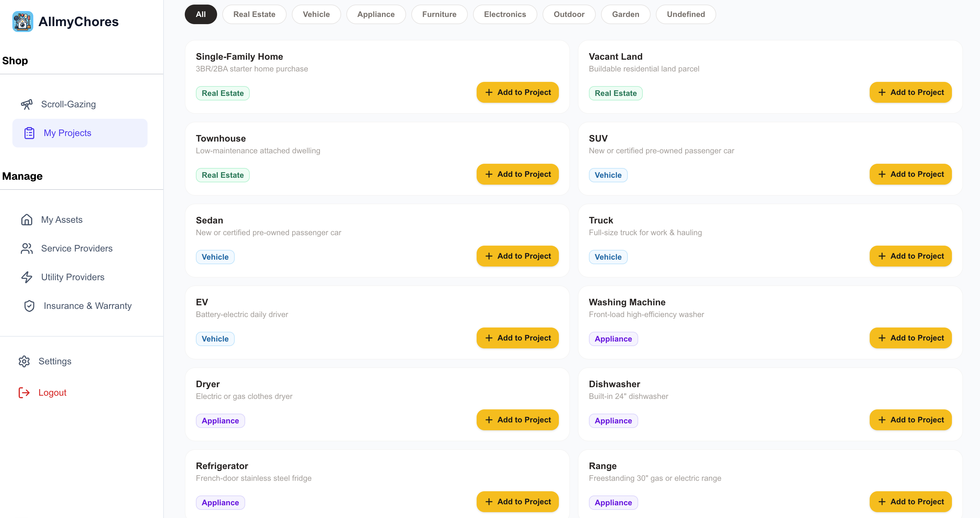Screen dimensions: 980x518
Task: Click Appliance tag on Dishwasher card
Action: (x=613, y=421)
